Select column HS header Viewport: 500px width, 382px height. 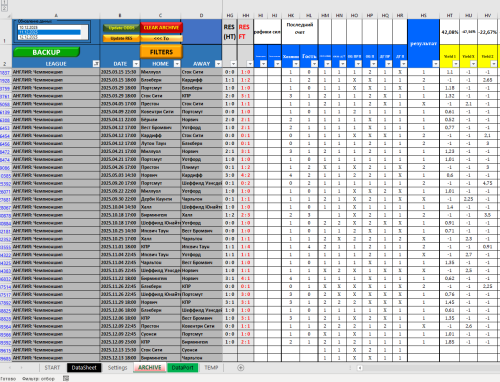(423, 15)
